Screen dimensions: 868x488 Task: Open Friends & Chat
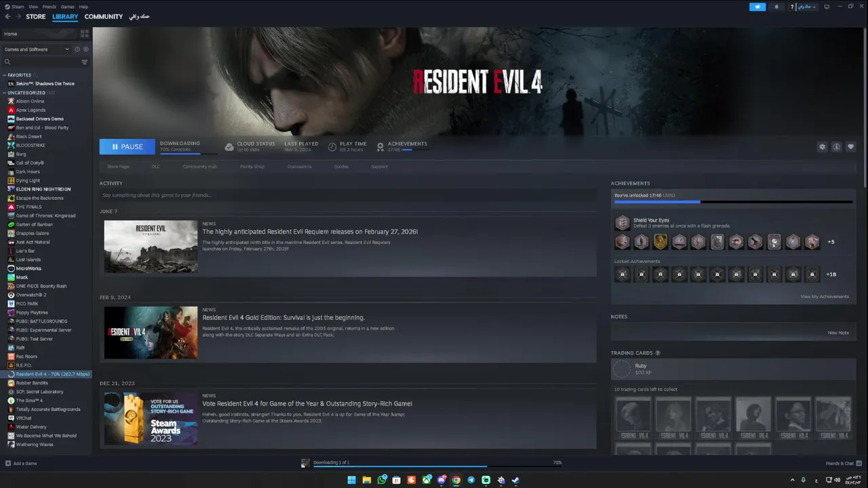coord(843,464)
